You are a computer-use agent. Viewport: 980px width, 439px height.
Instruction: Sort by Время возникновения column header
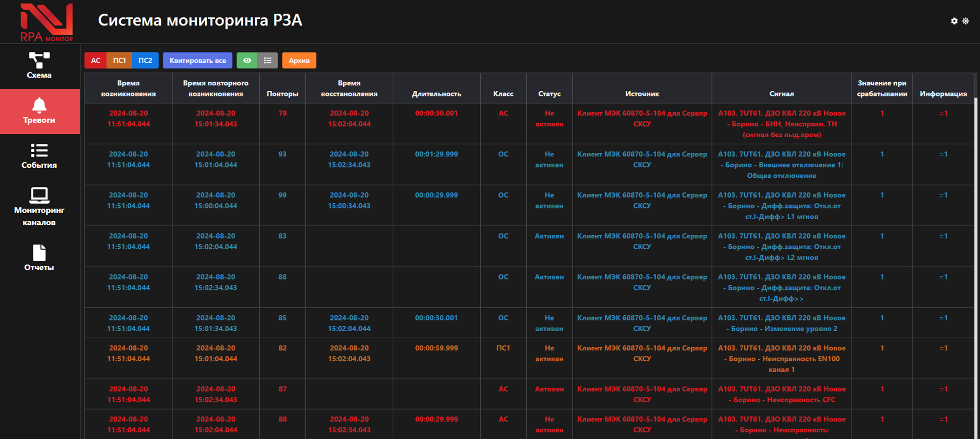click(128, 88)
